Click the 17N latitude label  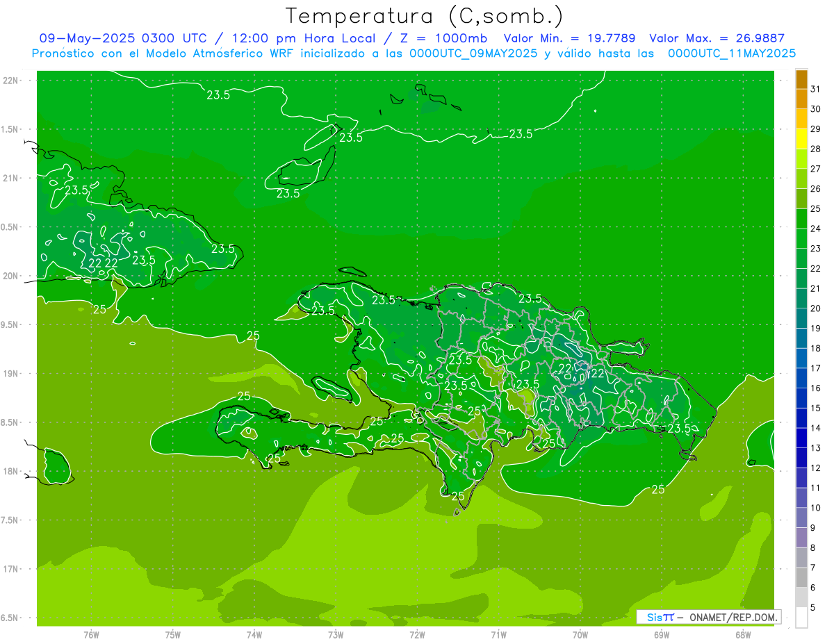click(x=10, y=569)
